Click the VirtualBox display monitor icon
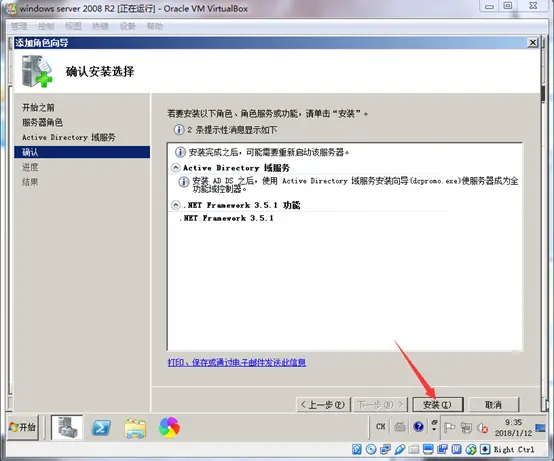The image size is (554, 461). click(x=428, y=449)
